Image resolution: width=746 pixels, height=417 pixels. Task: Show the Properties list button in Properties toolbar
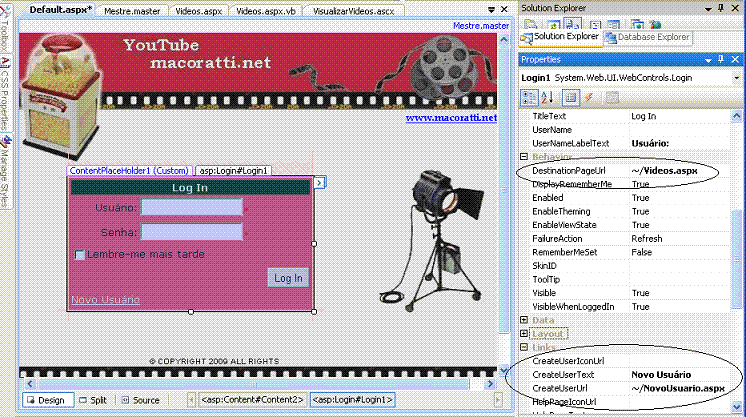point(570,98)
